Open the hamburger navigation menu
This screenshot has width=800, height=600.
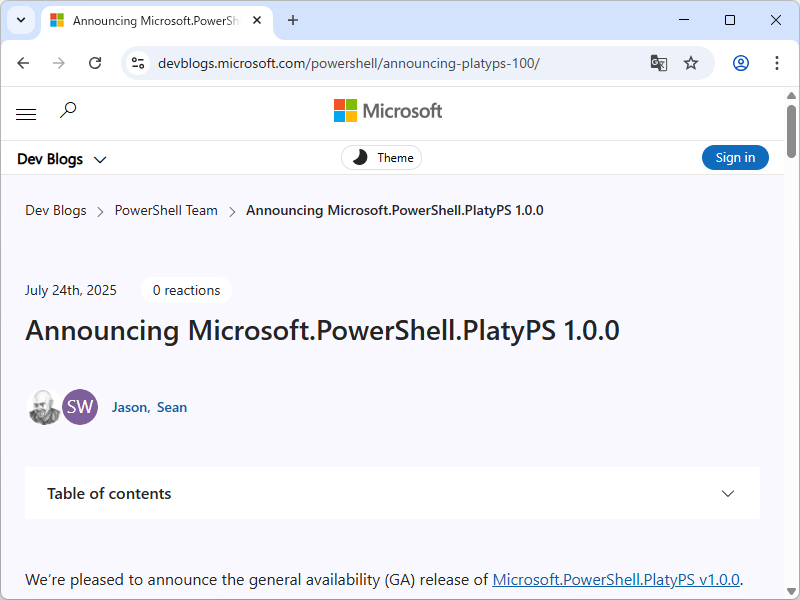[26, 114]
